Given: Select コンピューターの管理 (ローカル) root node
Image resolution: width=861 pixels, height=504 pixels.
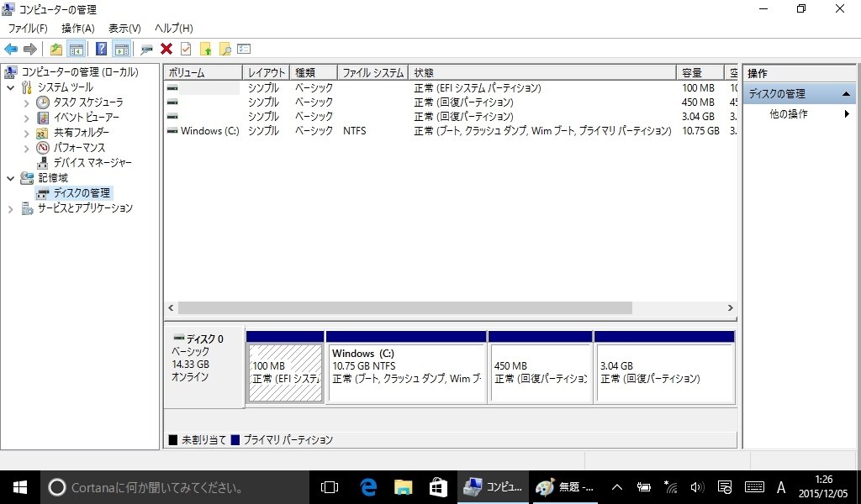Looking at the screenshot, I should [x=80, y=72].
